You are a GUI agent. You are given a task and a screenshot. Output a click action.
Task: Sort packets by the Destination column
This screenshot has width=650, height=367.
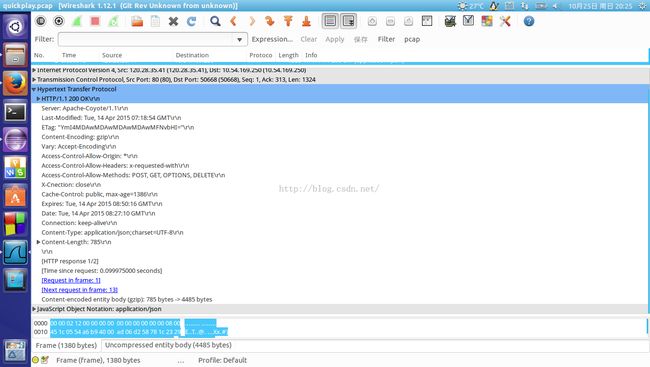(x=192, y=55)
